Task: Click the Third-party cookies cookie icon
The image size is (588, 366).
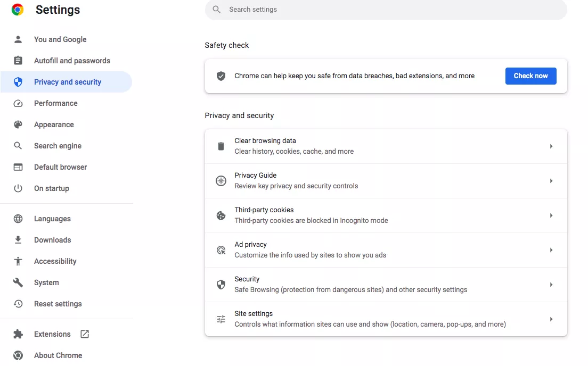Action: coord(221,215)
